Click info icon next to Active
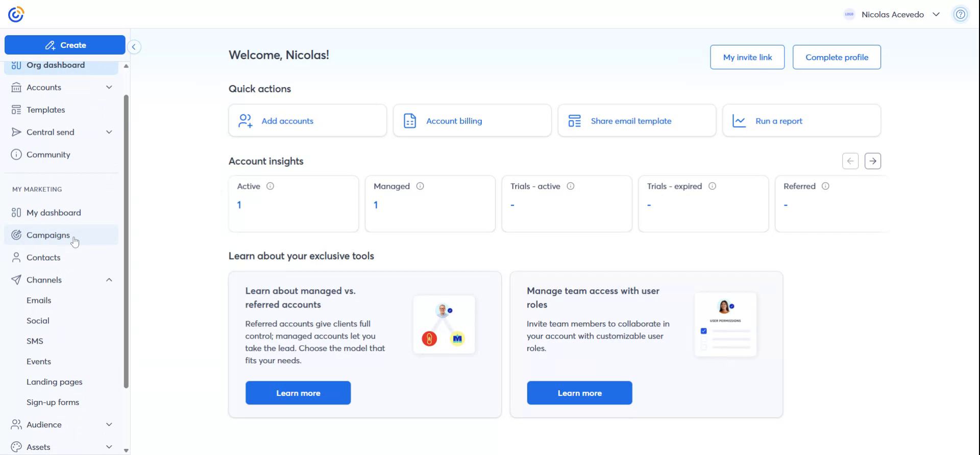The width and height of the screenshot is (980, 455). (271, 186)
